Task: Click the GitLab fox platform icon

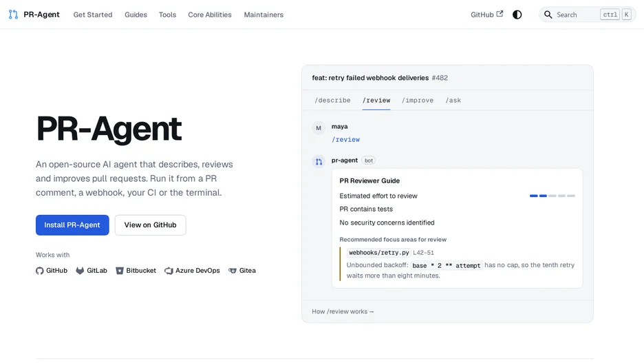Action: (x=80, y=271)
